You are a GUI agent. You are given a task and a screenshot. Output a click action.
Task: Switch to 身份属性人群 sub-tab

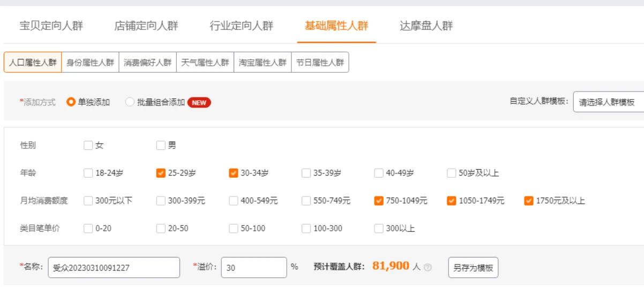pyautogui.click(x=90, y=62)
